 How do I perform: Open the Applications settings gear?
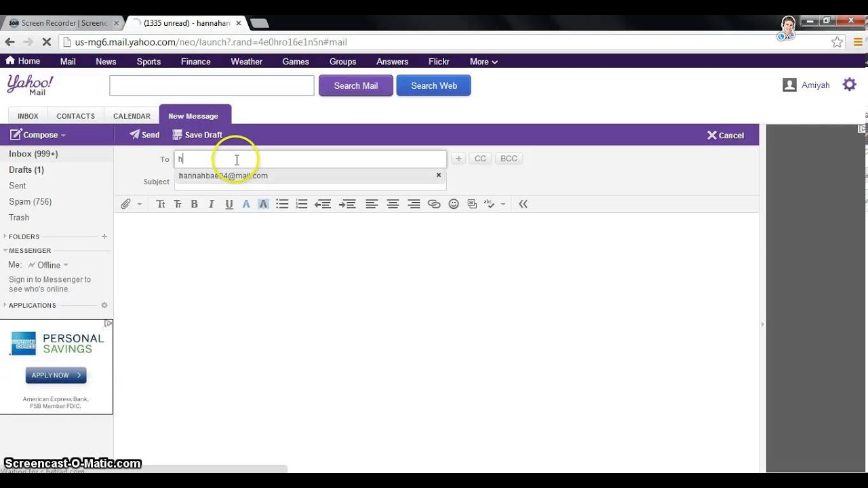(104, 306)
